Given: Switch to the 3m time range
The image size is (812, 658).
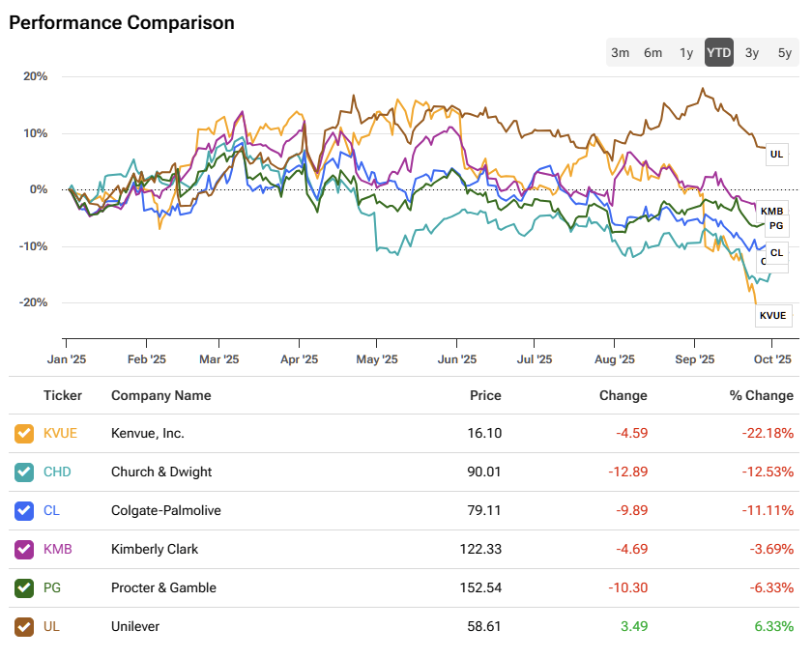Looking at the screenshot, I should coord(621,53).
